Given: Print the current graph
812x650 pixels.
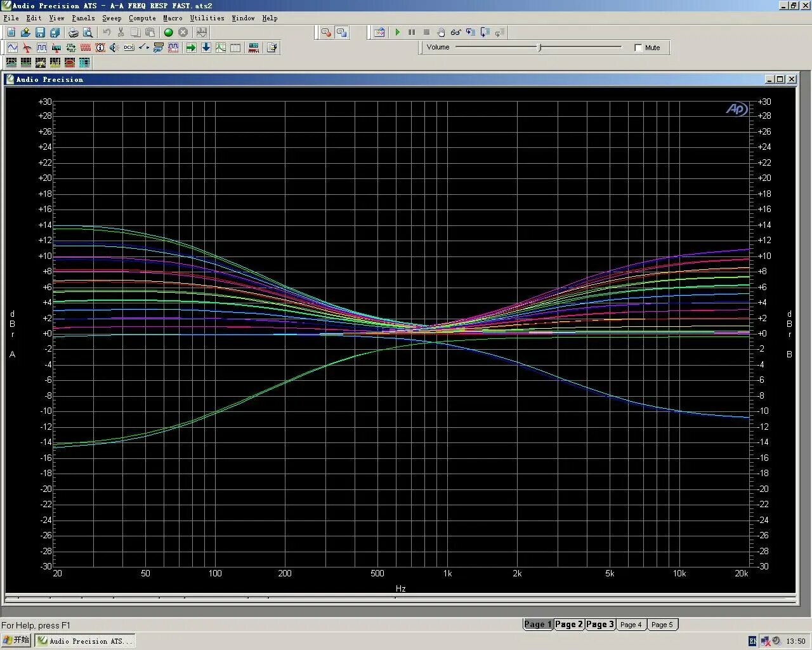Looking at the screenshot, I should pyautogui.click(x=73, y=32).
